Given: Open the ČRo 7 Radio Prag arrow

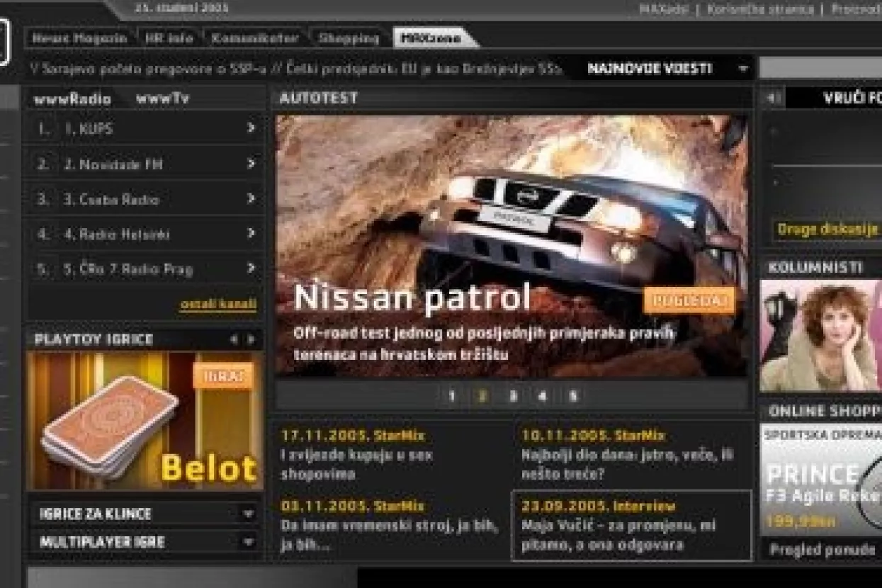Looking at the screenshot, I should click(x=251, y=268).
